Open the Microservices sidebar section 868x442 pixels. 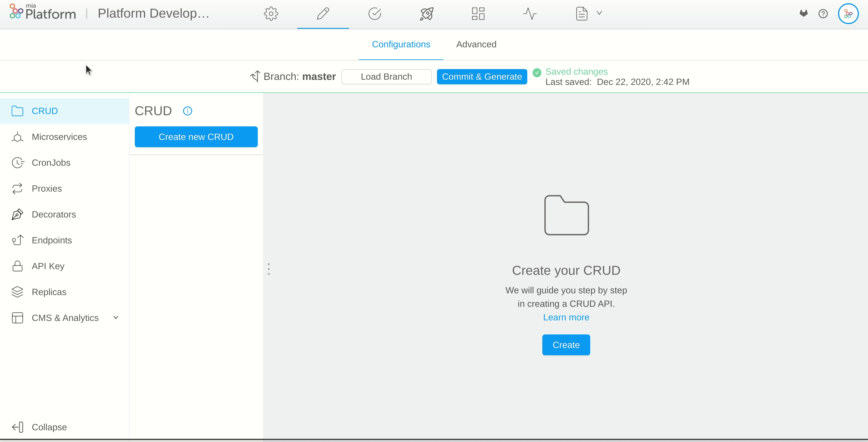59,137
